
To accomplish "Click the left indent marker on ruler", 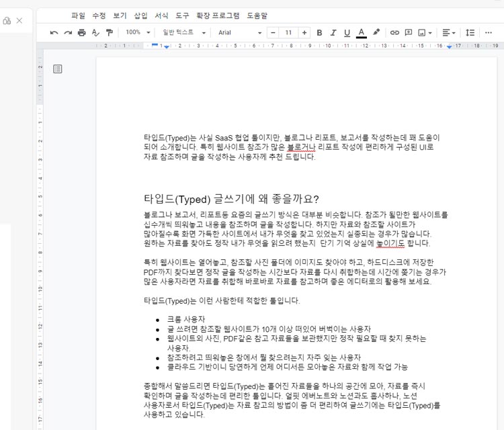I will 166,47.
